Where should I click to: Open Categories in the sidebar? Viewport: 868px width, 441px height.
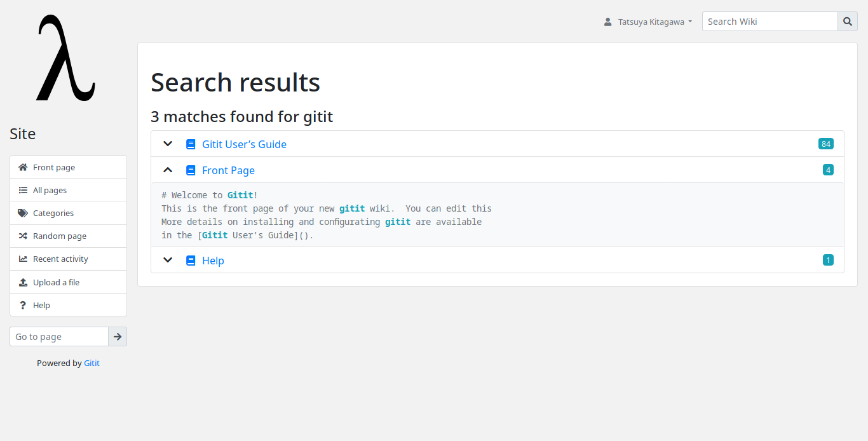[x=68, y=213]
